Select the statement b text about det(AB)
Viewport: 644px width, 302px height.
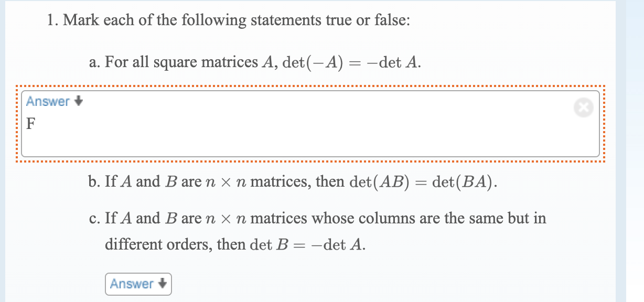pos(291,181)
